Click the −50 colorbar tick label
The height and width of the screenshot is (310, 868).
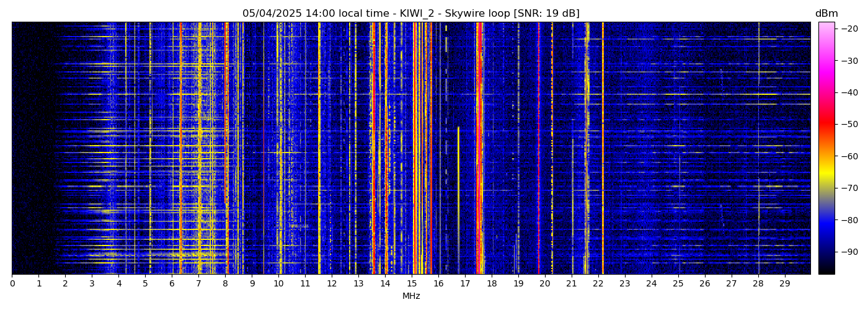pos(849,125)
